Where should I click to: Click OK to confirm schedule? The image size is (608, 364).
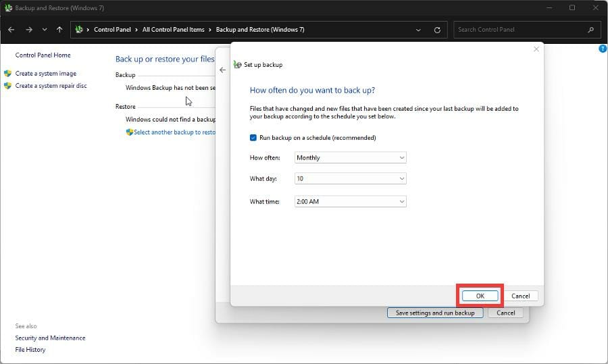pos(480,296)
